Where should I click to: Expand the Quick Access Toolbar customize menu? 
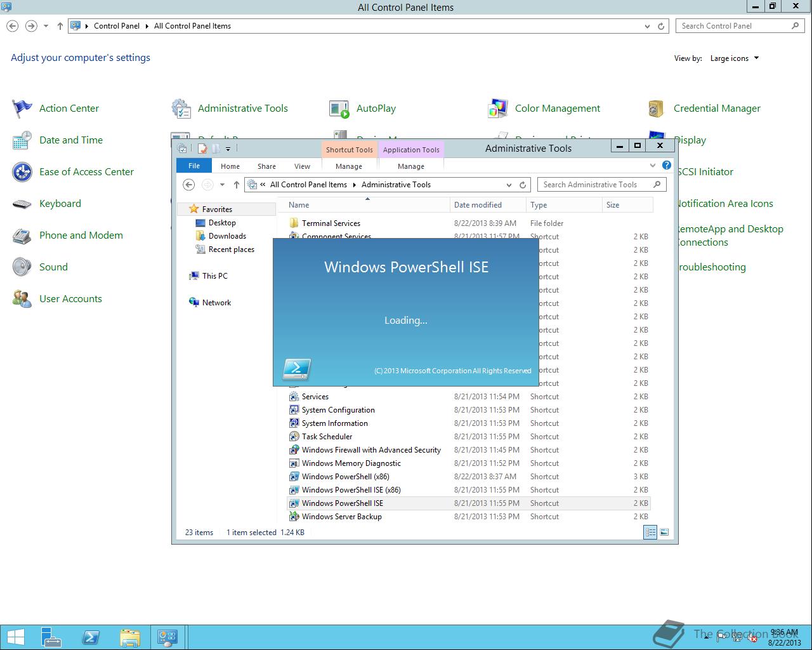click(x=228, y=148)
